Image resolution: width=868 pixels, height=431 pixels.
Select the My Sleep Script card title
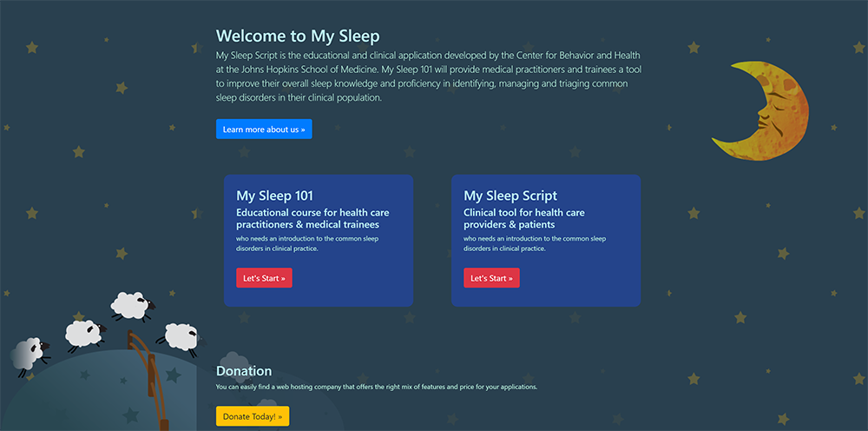tap(510, 196)
